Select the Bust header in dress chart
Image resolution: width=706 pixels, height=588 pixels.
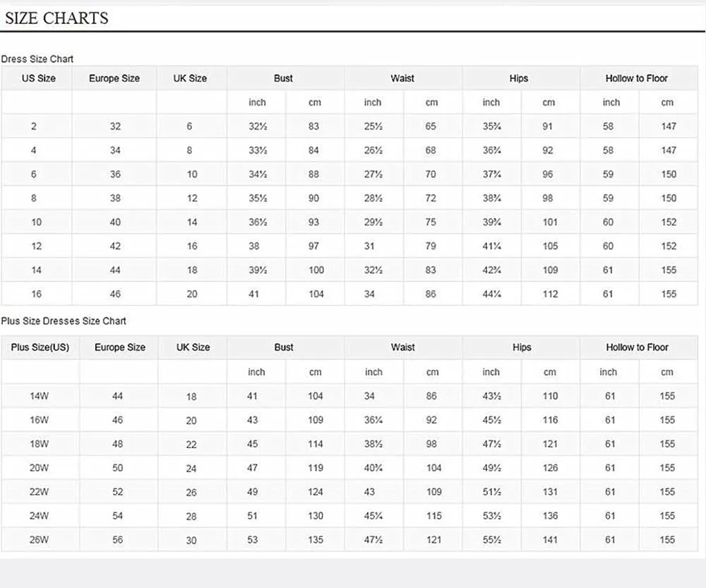tap(283, 78)
